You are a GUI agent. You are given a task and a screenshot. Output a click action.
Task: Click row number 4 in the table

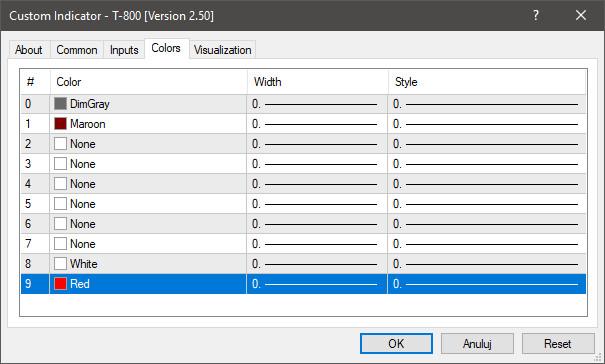pyautogui.click(x=28, y=184)
